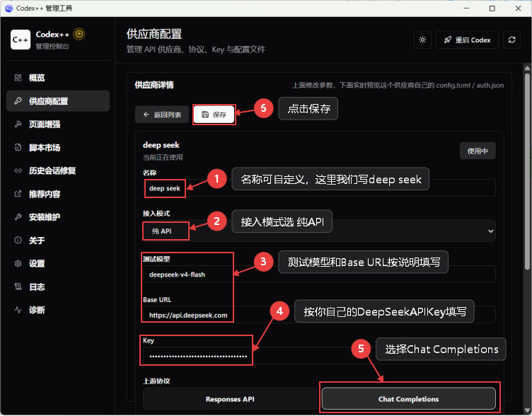Select Responses API upstream protocol

(x=230, y=399)
